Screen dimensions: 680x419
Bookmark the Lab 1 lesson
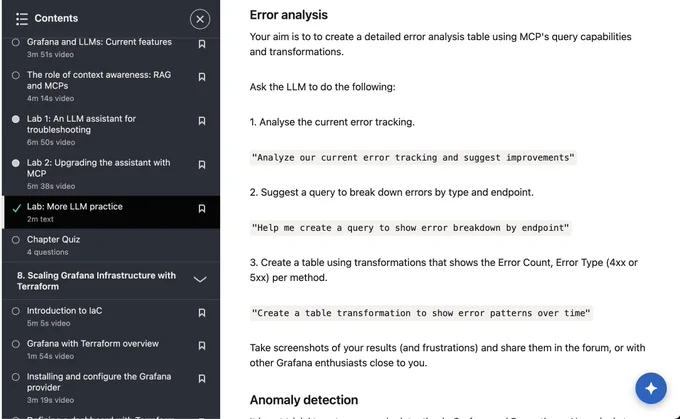(202, 121)
